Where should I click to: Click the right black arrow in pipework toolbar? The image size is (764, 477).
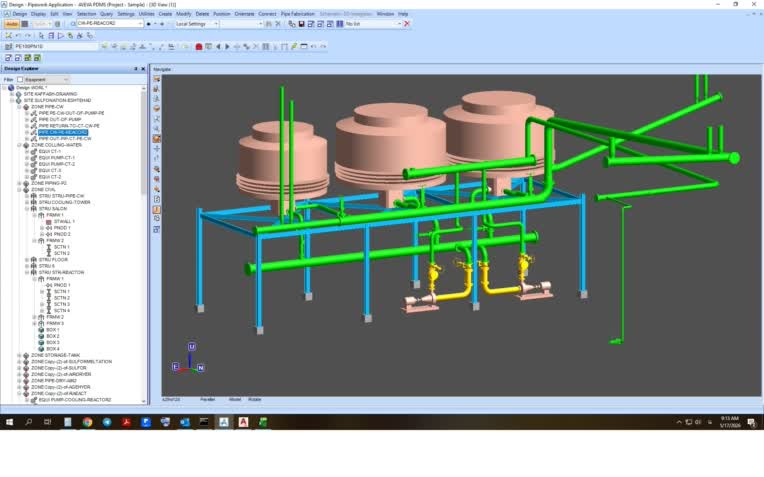pyautogui.click(x=227, y=47)
